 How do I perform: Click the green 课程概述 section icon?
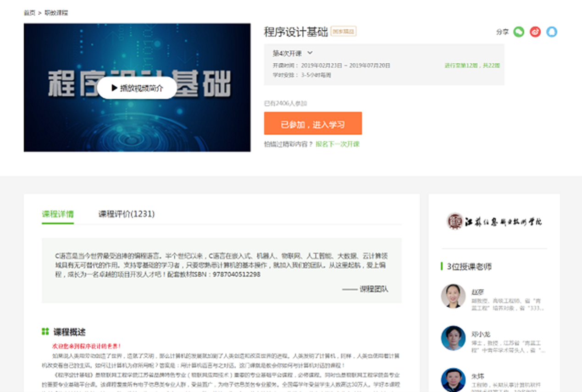(x=45, y=331)
